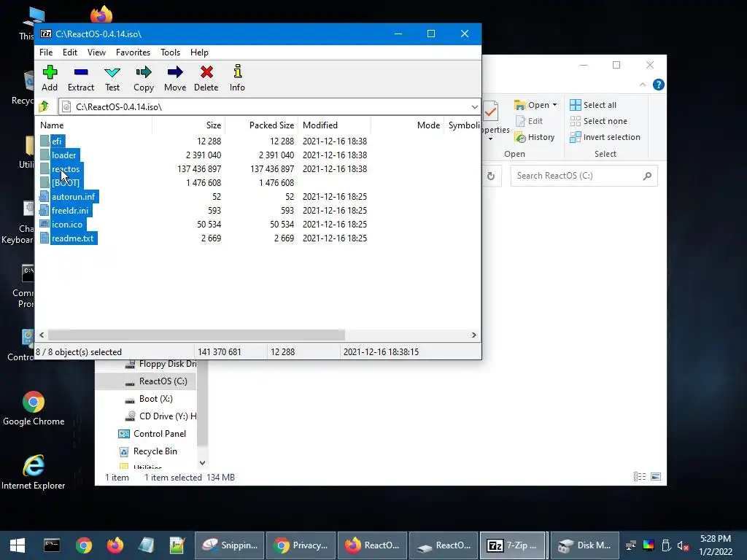
Task: Click the 7-Zip horizontal scrollbar thumb
Action: tap(196, 335)
